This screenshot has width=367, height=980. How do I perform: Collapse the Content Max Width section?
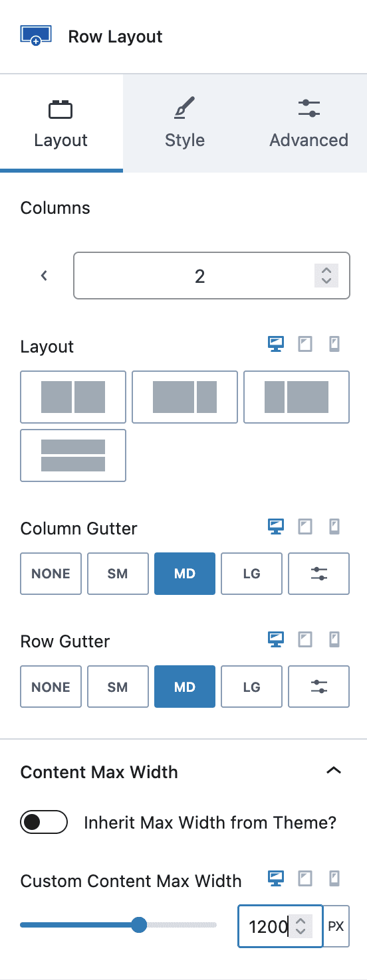point(334,771)
